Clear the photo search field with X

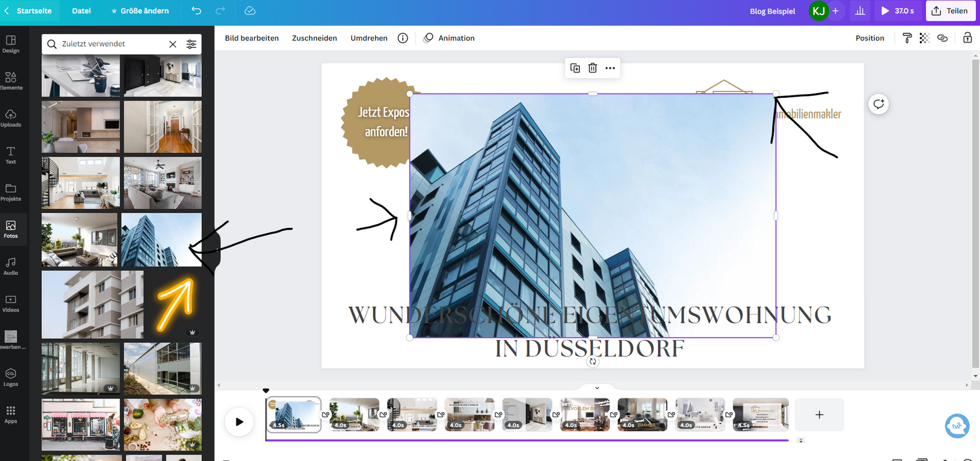172,44
